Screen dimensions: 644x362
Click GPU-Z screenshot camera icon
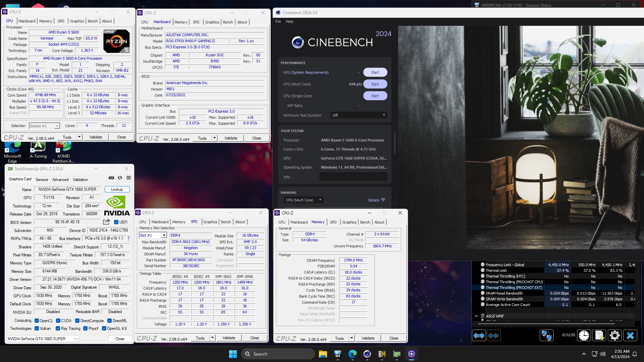point(111,178)
